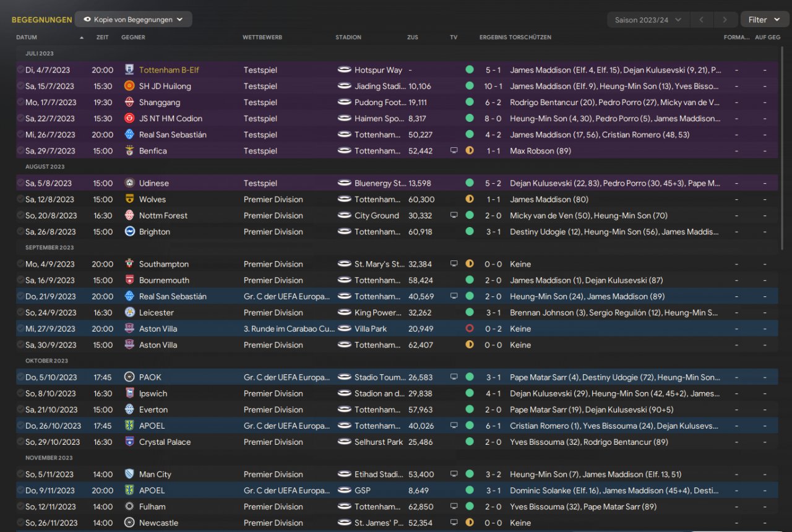Click the Man City club badge
792x532 pixels.
click(129, 474)
